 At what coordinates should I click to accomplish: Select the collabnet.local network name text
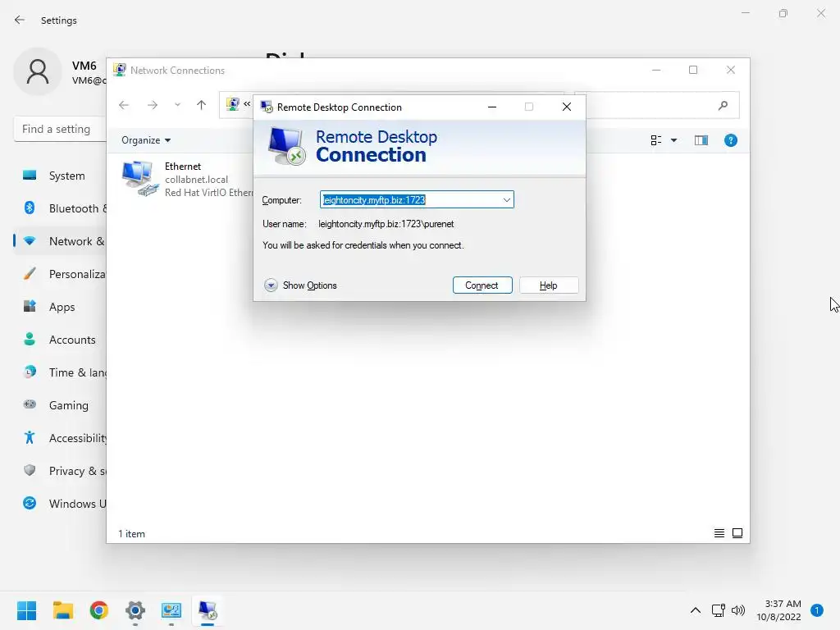pyautogui.click(x=197, y=180)
